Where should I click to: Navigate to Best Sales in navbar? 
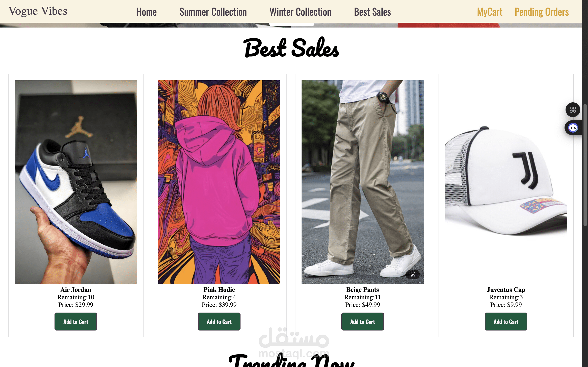point(372,12)
